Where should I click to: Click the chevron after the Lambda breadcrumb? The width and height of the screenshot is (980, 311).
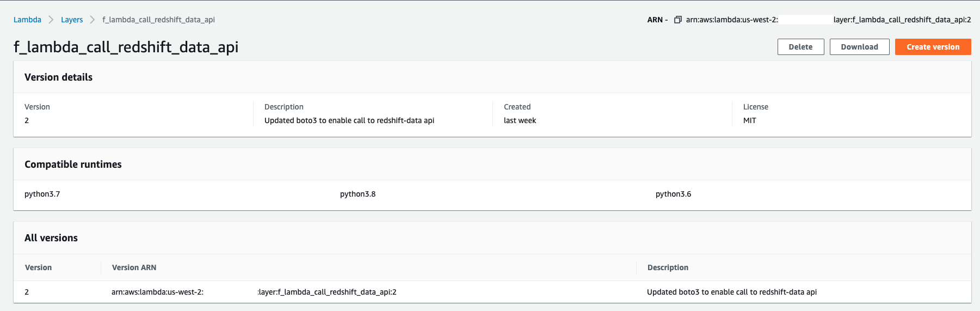tap(51, 20)
